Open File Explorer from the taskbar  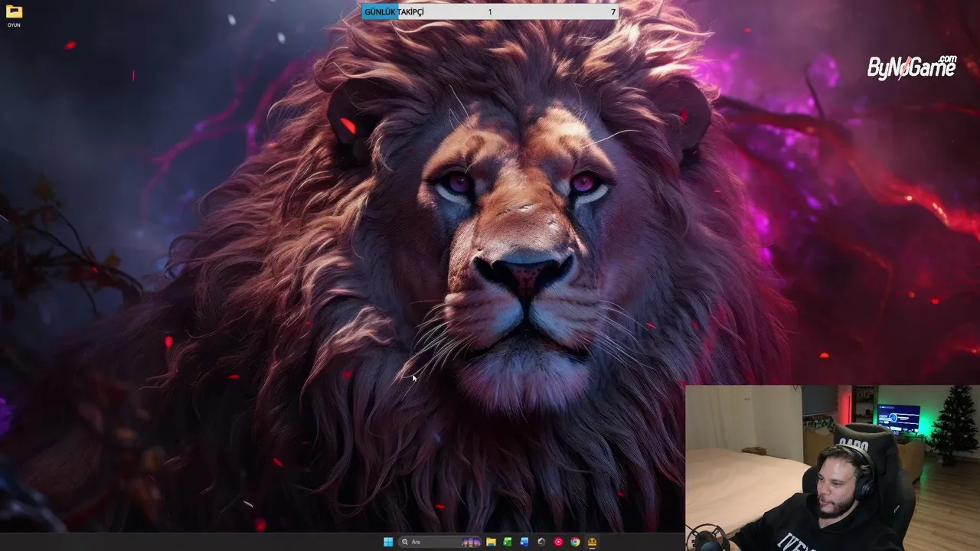(x=491, y=542)
